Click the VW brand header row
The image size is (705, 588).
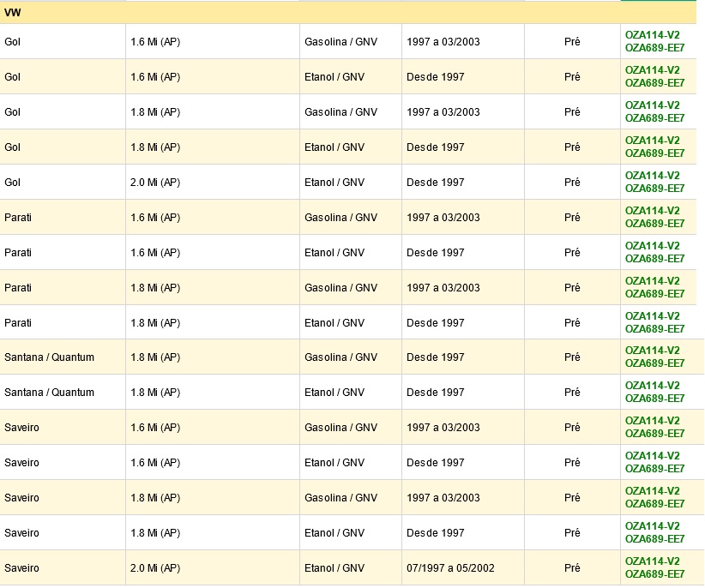(x=348, y=13)
